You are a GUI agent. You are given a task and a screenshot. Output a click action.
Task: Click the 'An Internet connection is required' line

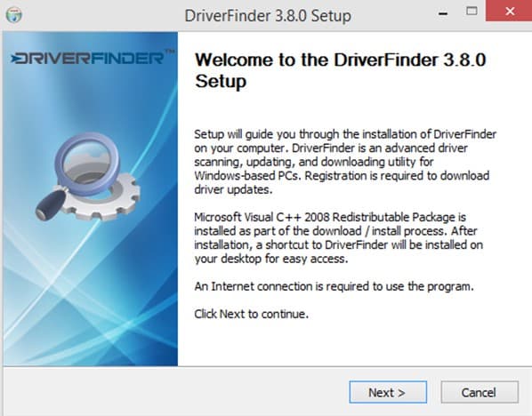(334, 286)
